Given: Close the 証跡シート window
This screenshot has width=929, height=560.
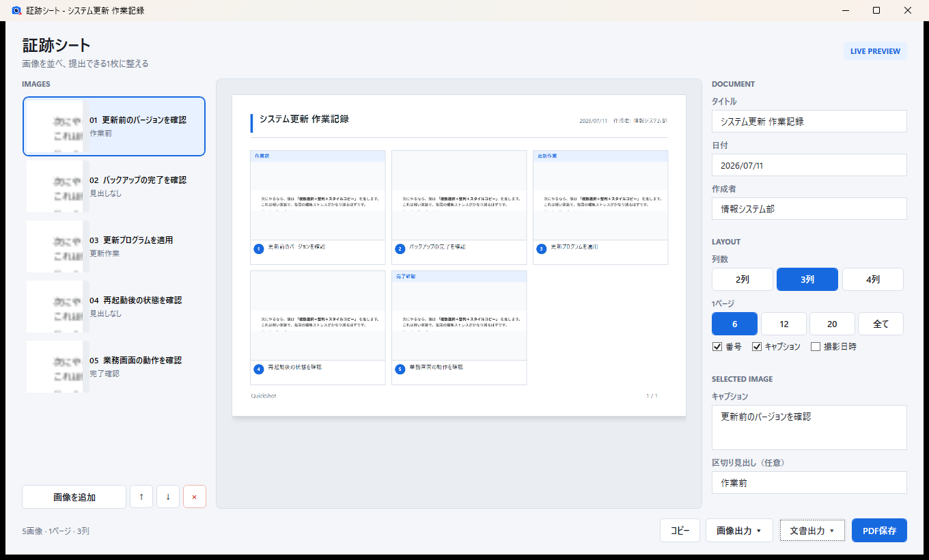Looking at the screenshot, I should (x=908, y=10).
